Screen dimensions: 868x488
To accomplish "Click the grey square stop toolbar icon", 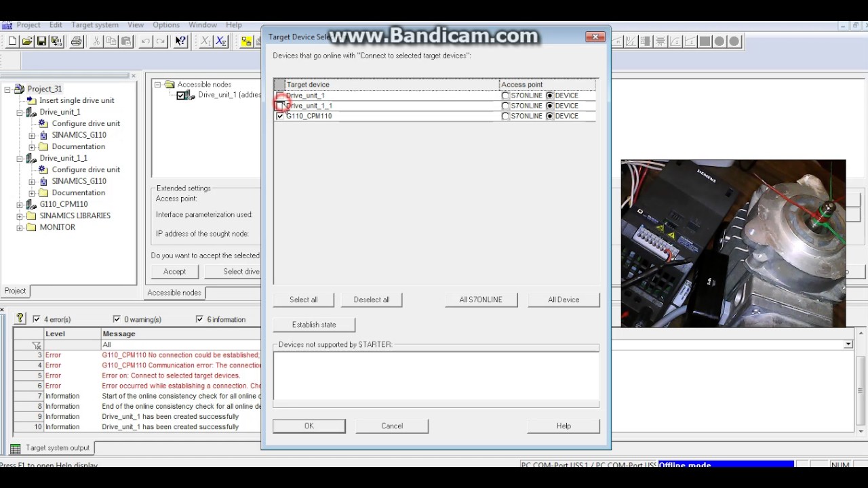I will 705,41.
